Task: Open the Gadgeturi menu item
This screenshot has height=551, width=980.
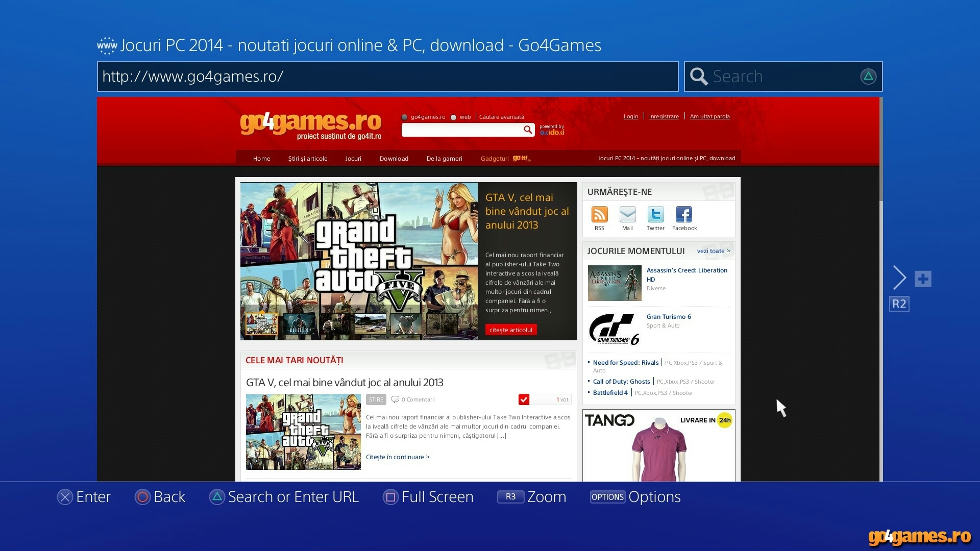Action: (x=495, y=159)
